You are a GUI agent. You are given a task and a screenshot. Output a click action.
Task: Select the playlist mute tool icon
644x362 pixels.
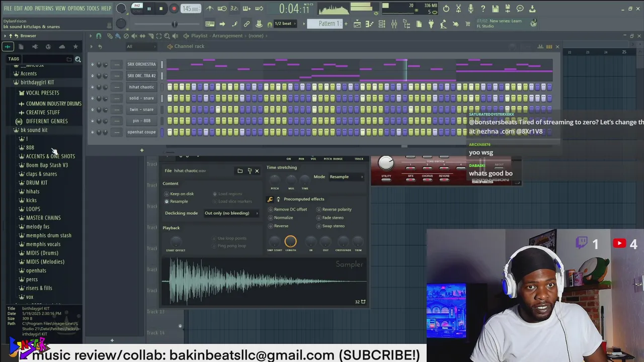point(134,36)
